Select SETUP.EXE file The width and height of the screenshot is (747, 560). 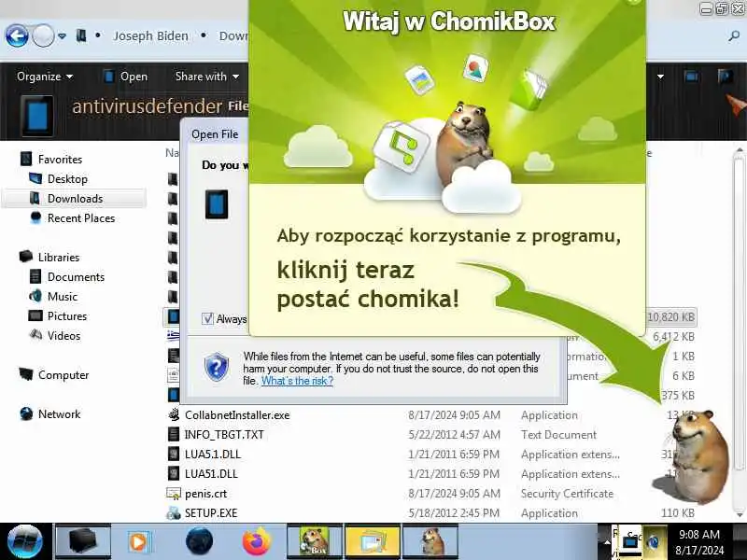coord(211,513)
